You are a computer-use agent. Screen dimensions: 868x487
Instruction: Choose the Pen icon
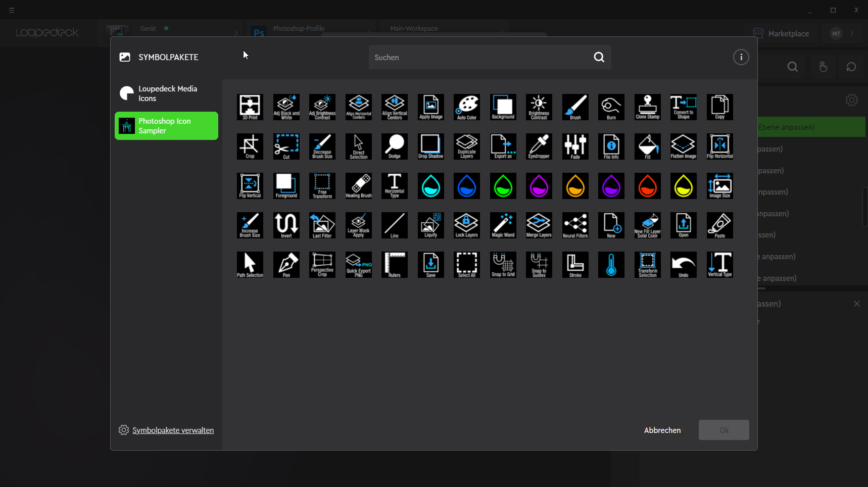[286, 265]
